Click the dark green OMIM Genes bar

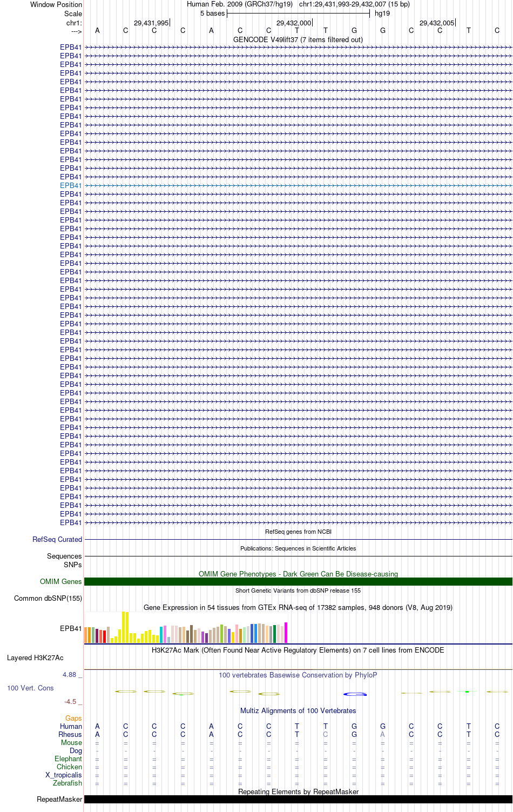298,581
